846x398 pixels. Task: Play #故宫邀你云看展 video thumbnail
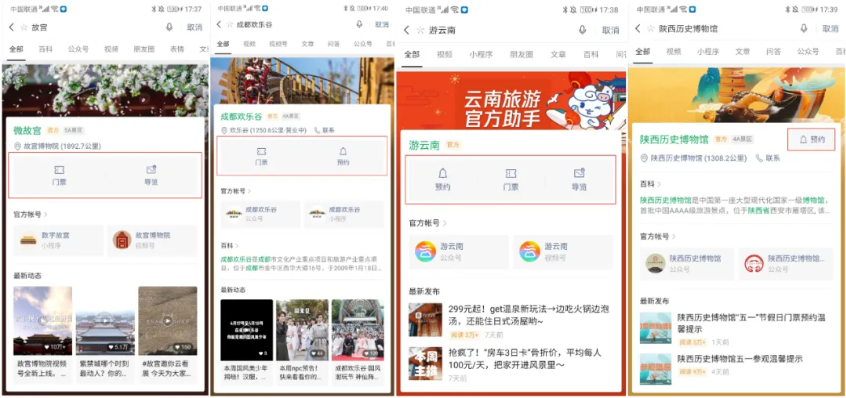coord(168,320)
